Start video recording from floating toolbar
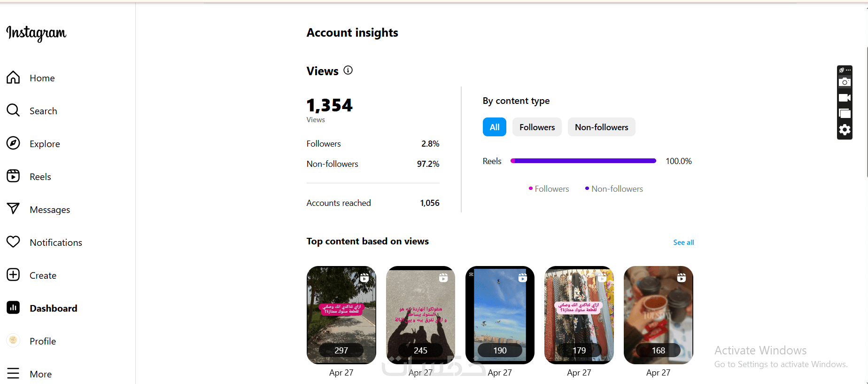 pyautogui.click(x=845, y=98)
